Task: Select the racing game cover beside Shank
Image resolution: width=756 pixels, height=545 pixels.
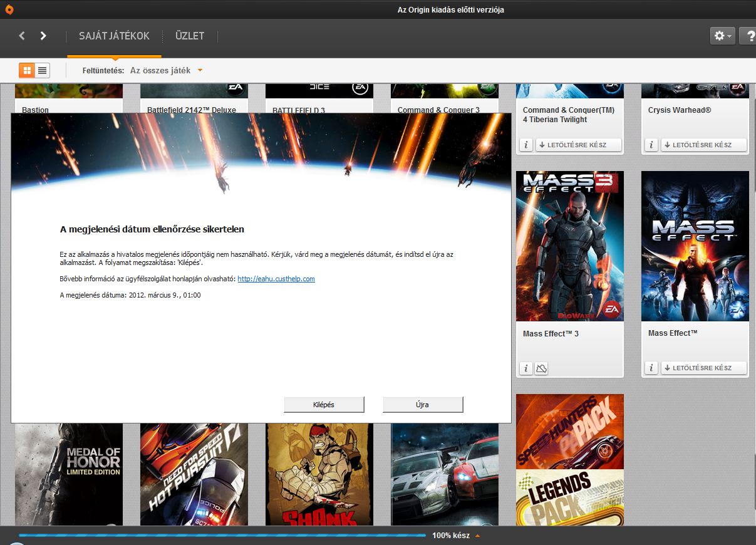Action: [x=445, y=474]
